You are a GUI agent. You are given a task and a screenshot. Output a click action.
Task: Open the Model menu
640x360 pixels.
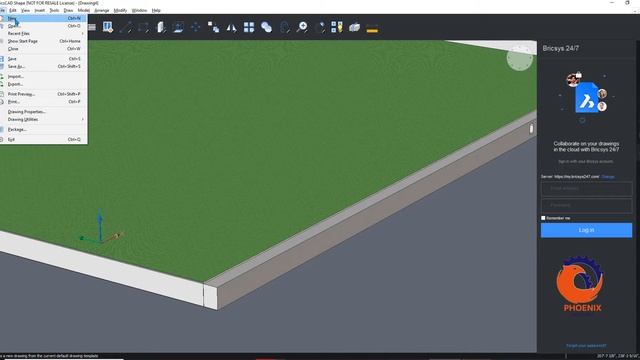(84, 10)
